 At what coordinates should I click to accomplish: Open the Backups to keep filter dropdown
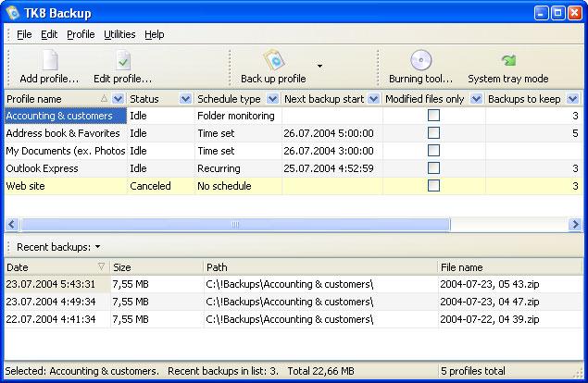coord(572,99)
